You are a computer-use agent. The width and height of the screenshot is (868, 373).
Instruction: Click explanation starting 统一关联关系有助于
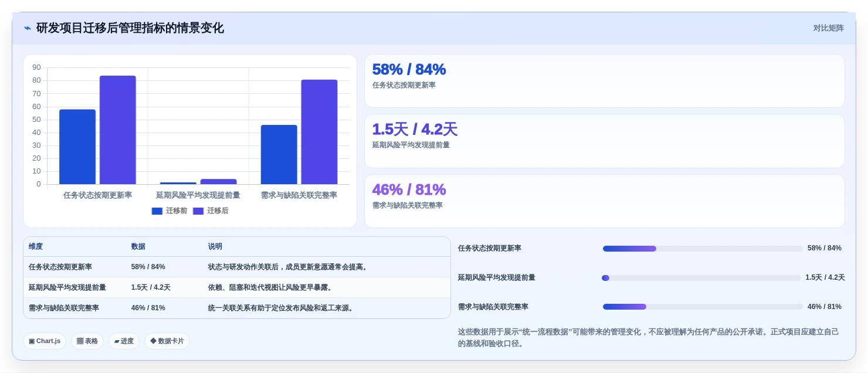click(282, 308)
